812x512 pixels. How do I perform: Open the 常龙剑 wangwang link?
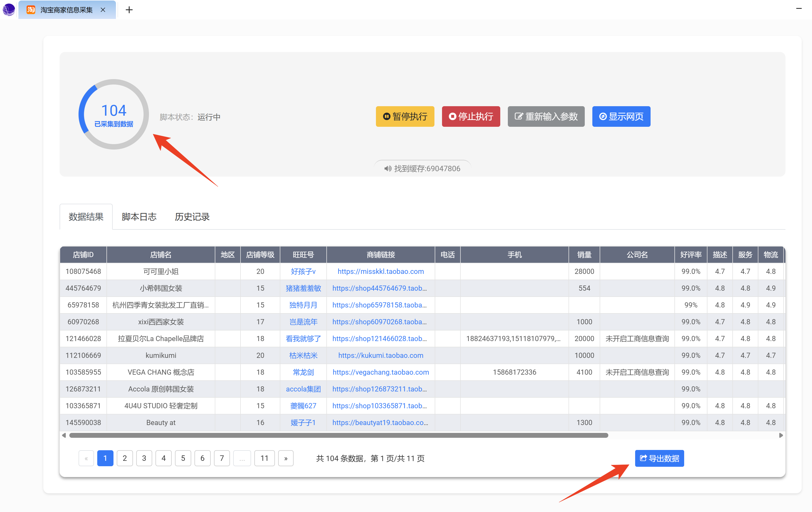[x=303, y=372]
